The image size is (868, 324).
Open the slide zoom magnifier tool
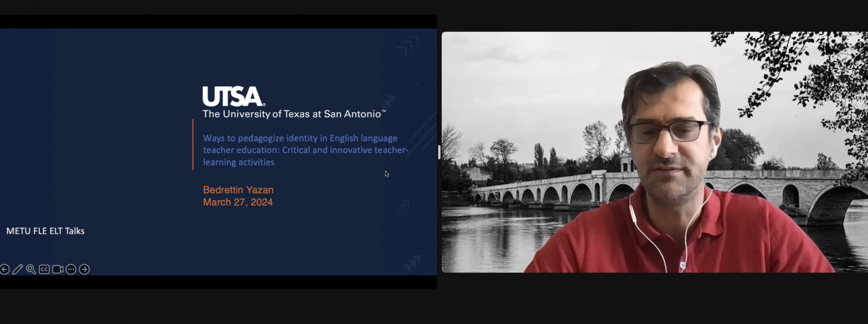point(31,270)
